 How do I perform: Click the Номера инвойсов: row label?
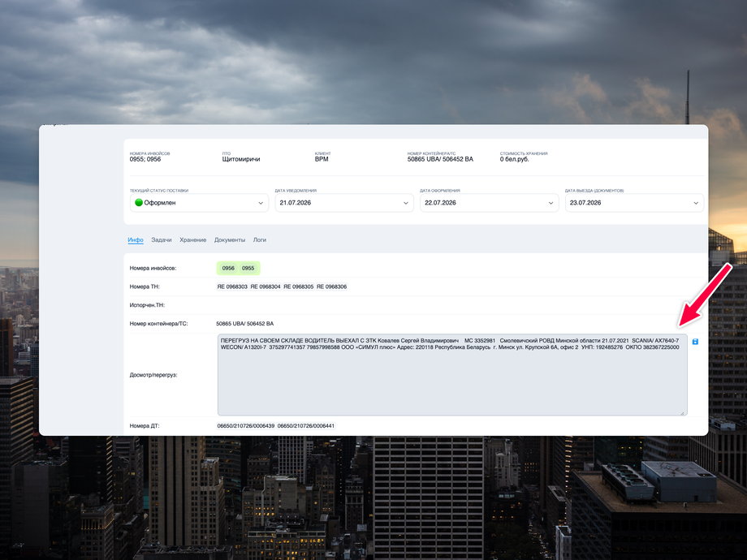click(x=153, y=268)
